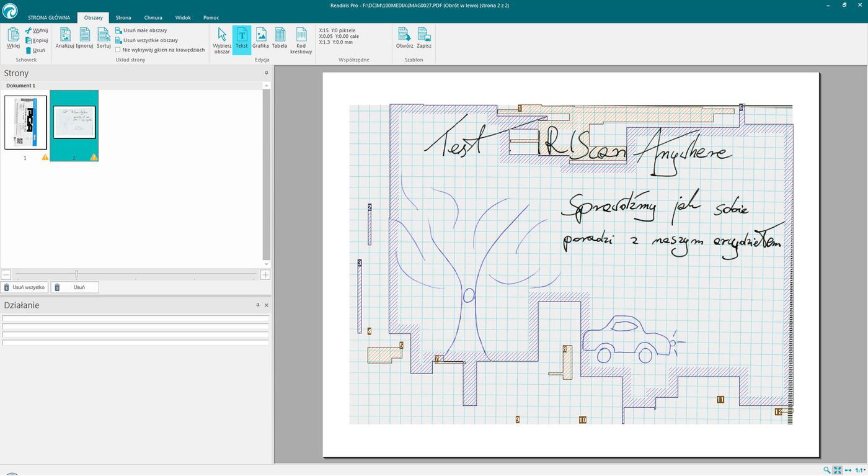Select page 1 thumbnail
868x476 pixels.
point(25,122)
